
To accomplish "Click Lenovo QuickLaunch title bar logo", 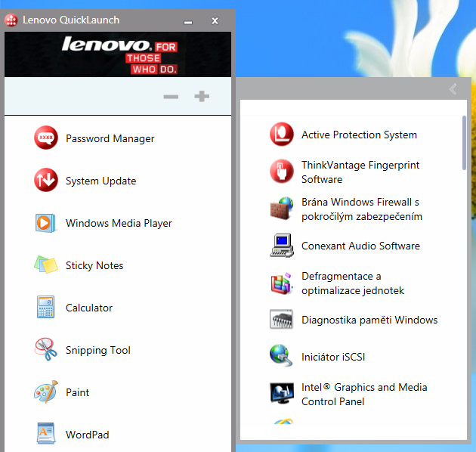I will click(11, 20).
